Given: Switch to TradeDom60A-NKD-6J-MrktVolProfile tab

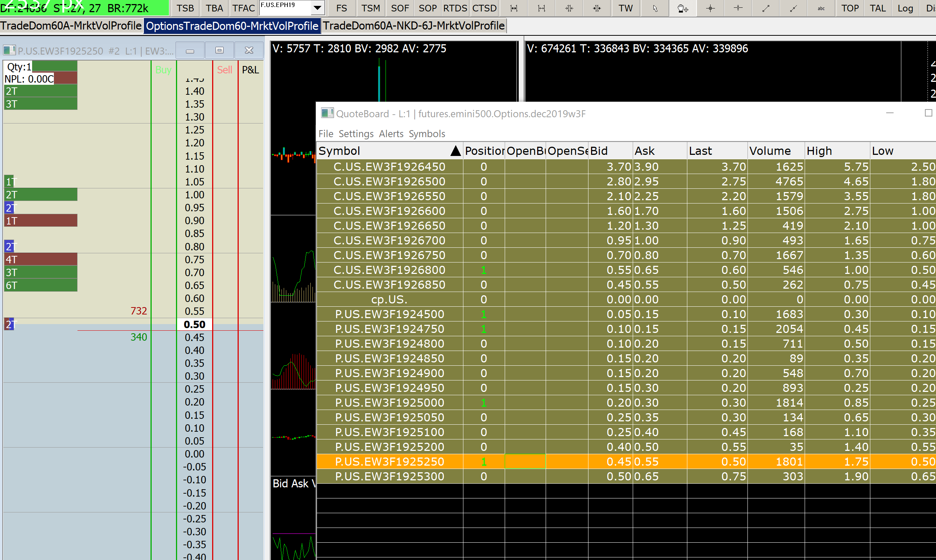Looking at the screenshot, I should tap(414, 26).
